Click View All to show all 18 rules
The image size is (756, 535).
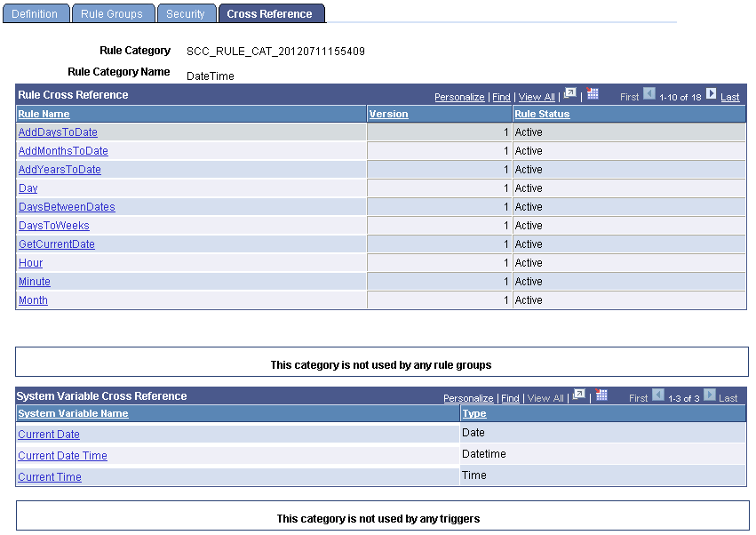tap(537, 96)
